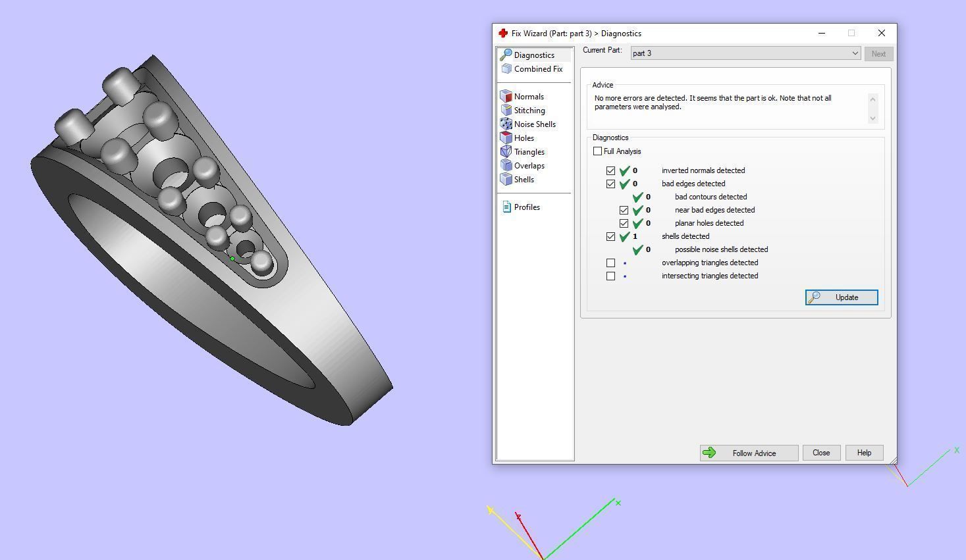Screen dimensions: 966x560
Task: Click the Advice box scroll down arrow
Action: click(x=872, y=118)
